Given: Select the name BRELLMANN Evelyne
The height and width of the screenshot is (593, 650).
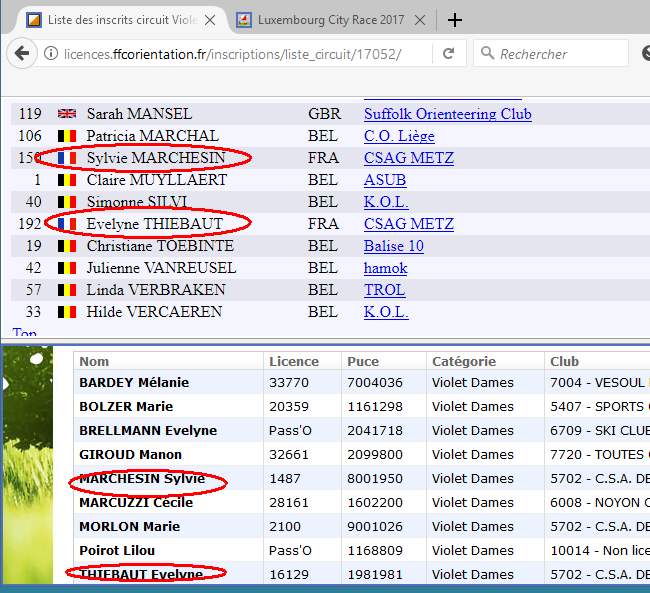Looking at the screenshot, I should (x=148, y=430).
